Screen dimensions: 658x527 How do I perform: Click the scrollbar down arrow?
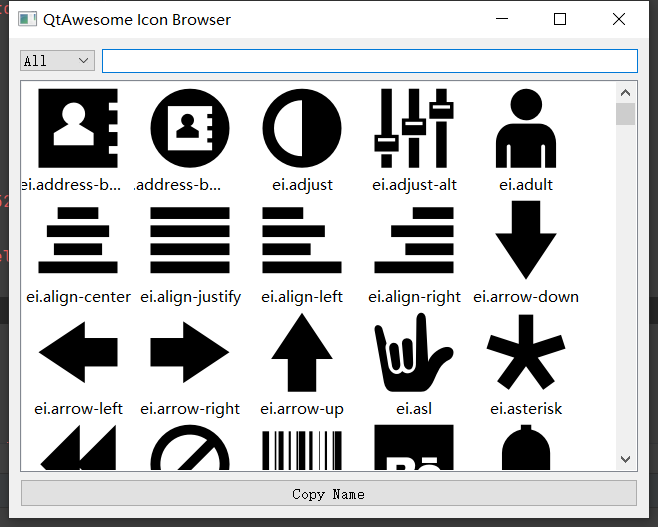(625, 459)
